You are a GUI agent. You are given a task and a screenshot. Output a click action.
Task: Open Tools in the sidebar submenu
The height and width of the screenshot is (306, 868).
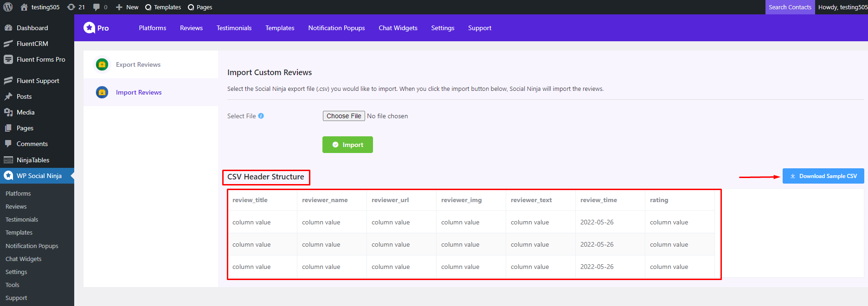pyautogui.click(x=13, y=285)
